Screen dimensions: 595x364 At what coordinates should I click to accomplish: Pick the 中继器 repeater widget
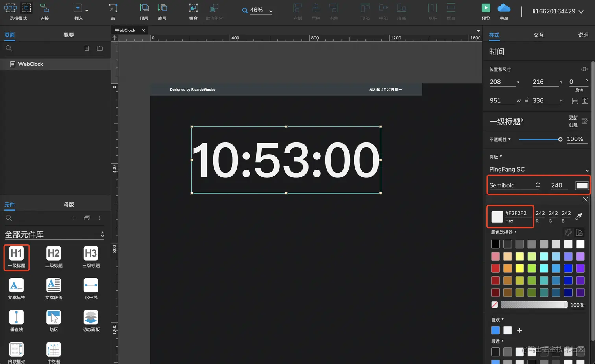(x=54, y=353)
